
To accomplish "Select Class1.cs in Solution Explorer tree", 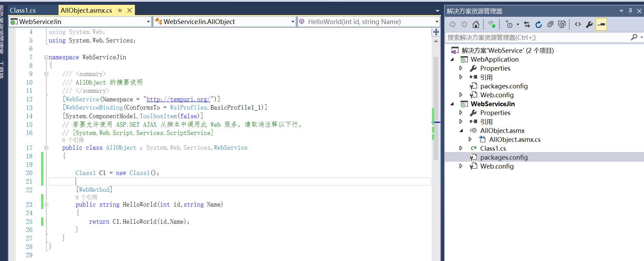I will [x=493, y=148].
